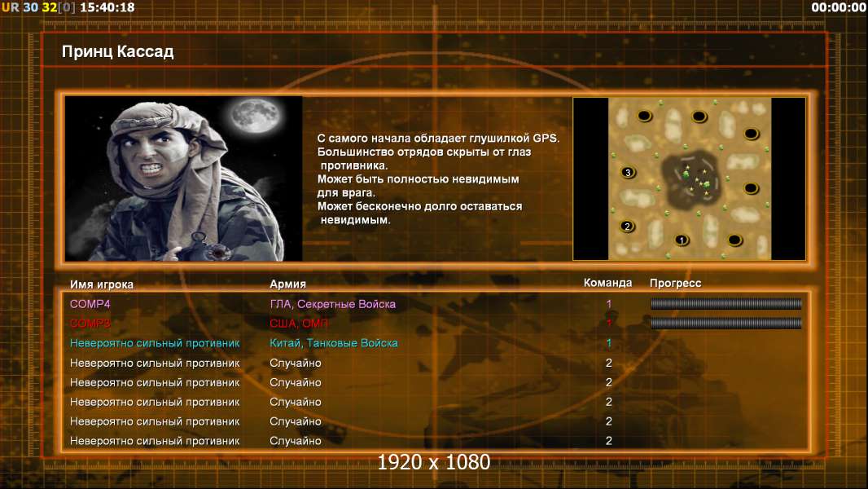The height and width of the screenshot is (489, 868).
Task: Click the "Прогресс" column header
Action: point(675,283)
